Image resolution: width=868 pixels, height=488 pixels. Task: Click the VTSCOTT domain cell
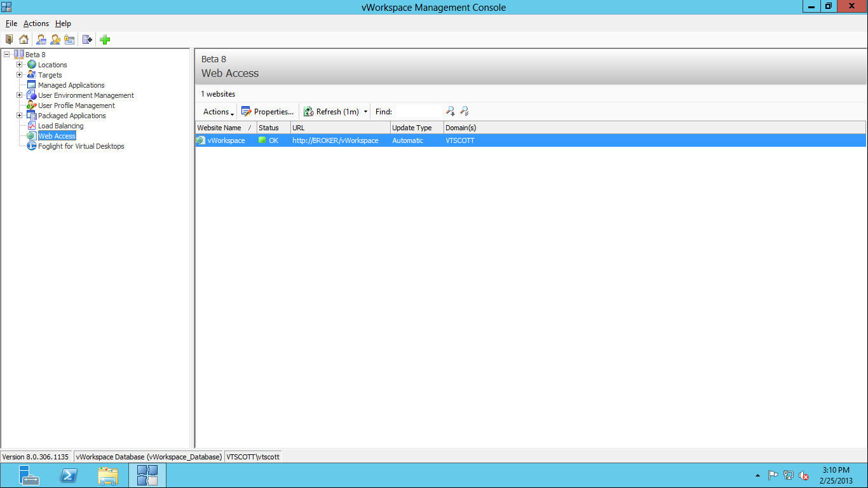pyautogui.click(x=459, y=140)
